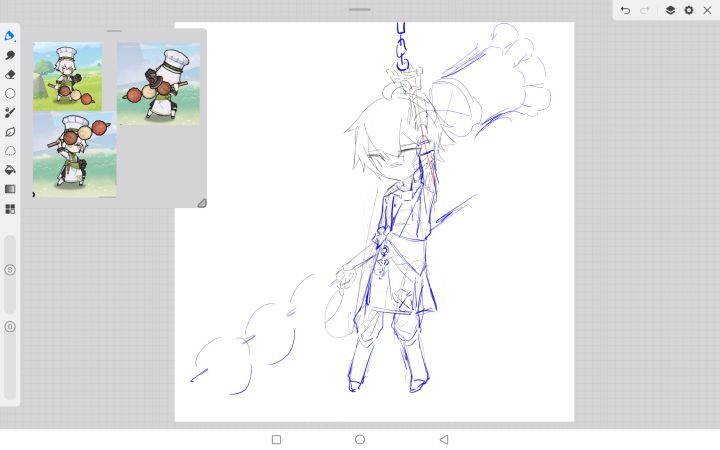This screenshot has height=450, width=720.
Task: Tap the Android home circle button
Action: pos(360,439)
